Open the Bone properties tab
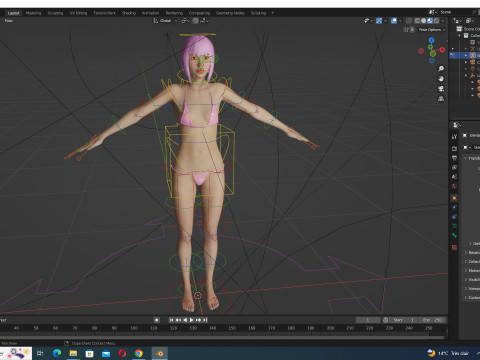The width and height of the screenshot is (480, 360). coord(454,235)
